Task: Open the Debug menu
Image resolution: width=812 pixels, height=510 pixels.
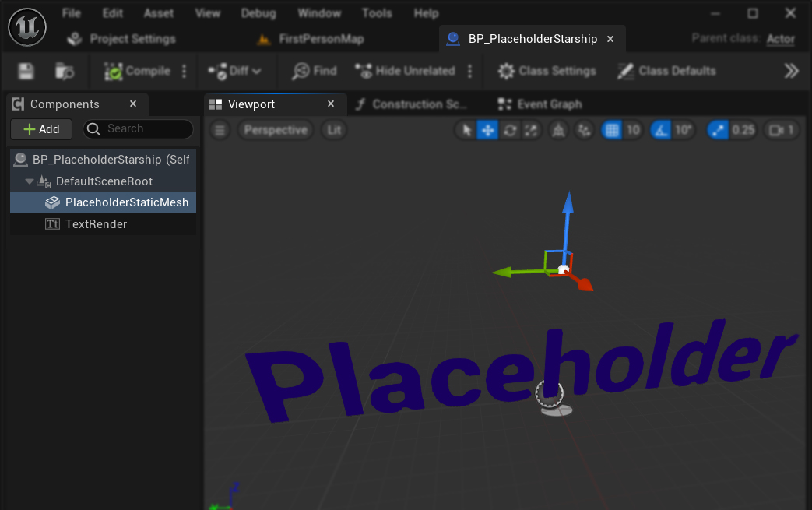Action: tap(258, 13)
